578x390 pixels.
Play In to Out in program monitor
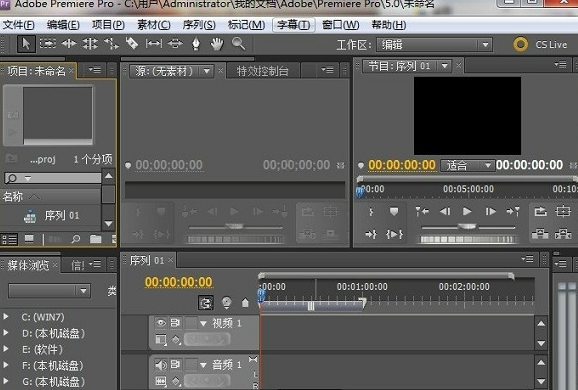(x=394, y=234)
